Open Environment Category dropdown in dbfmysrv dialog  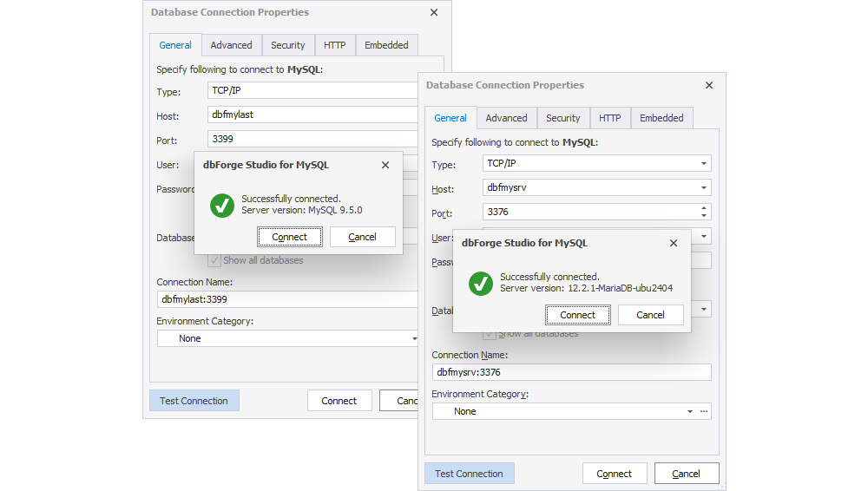pyautogui.click(x=690, y=411)
